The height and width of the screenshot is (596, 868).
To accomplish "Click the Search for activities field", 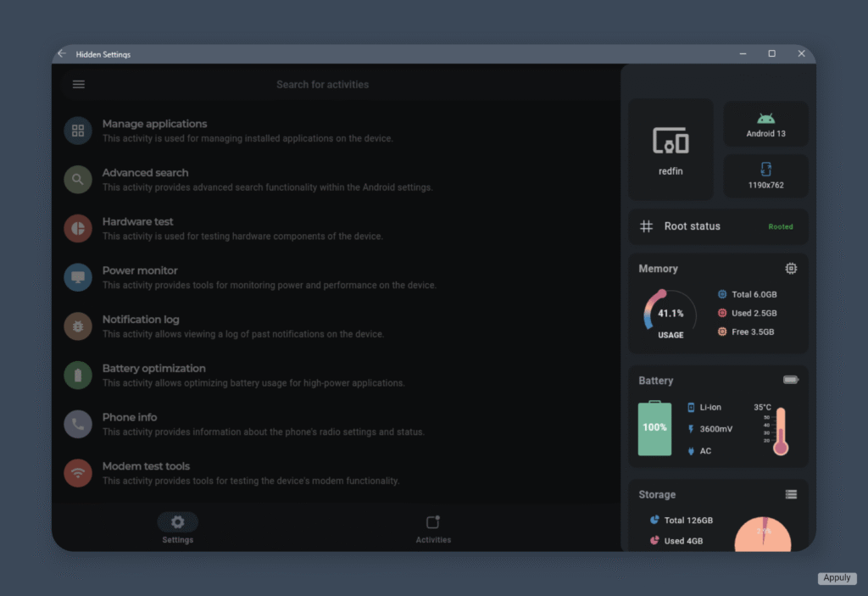I will coord(323,85).
